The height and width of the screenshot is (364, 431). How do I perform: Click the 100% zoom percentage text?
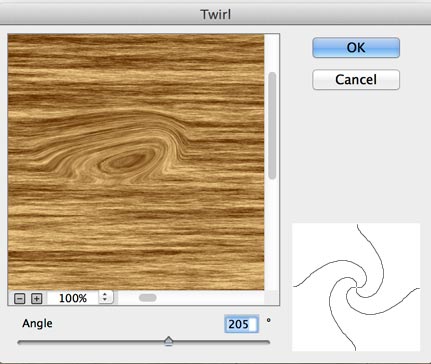pos(73,298)
